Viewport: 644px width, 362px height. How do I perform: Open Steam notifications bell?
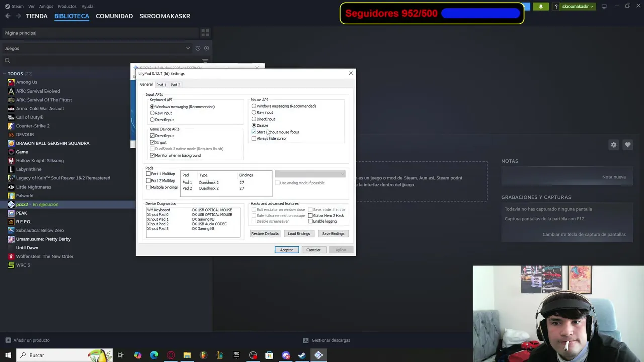click(541, 6)
